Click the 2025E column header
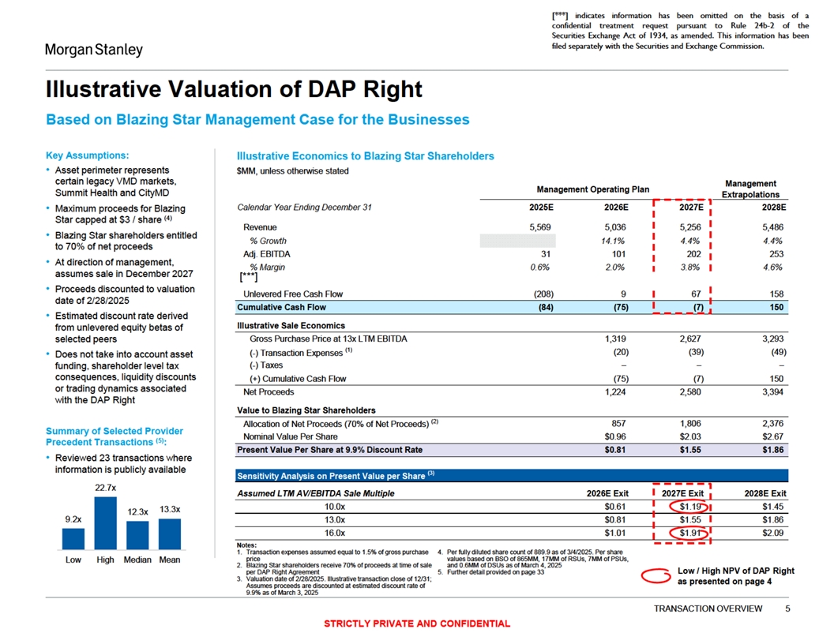Screen dimensions: 834x644 [x=541, y=208]
